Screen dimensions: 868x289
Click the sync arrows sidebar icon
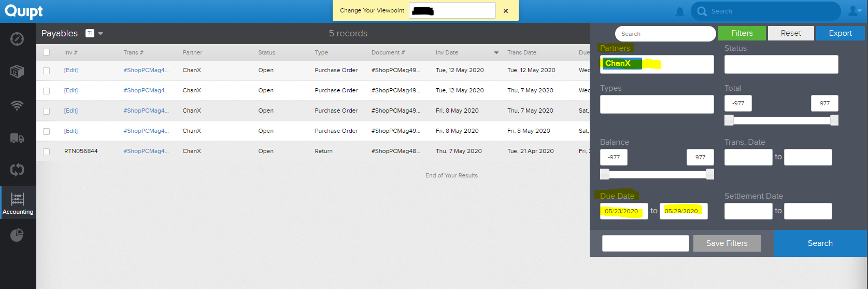[17, 170]
